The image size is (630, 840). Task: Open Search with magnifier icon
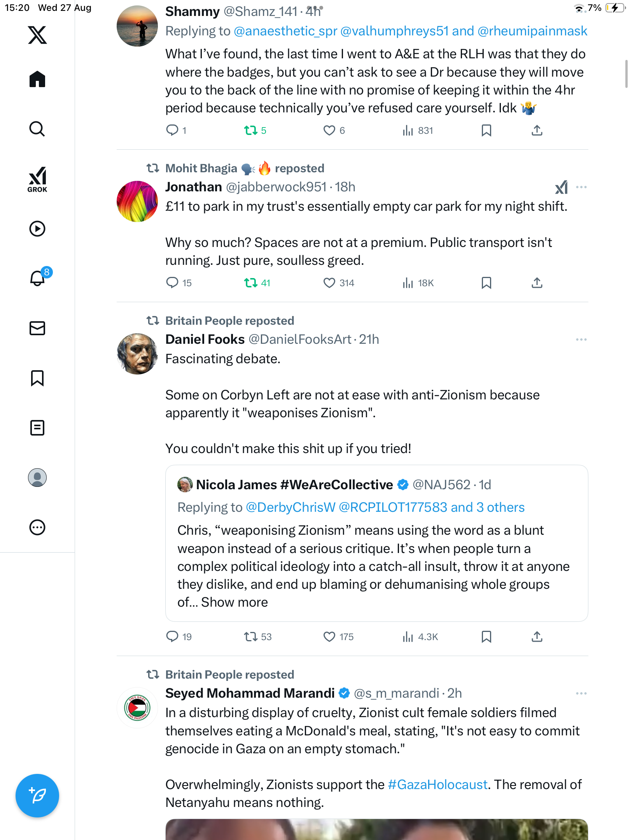[x=37, y=129]
